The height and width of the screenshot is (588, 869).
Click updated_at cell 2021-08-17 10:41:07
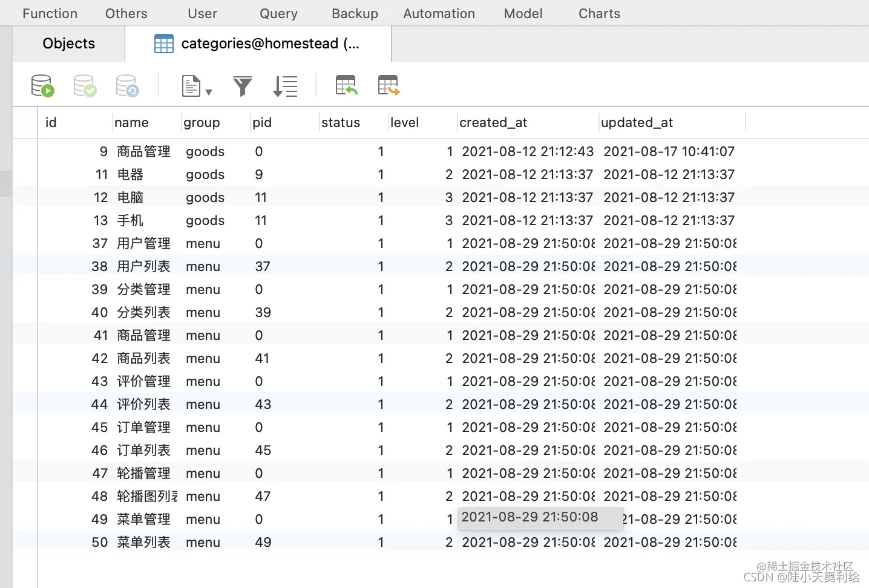[669, 152]
